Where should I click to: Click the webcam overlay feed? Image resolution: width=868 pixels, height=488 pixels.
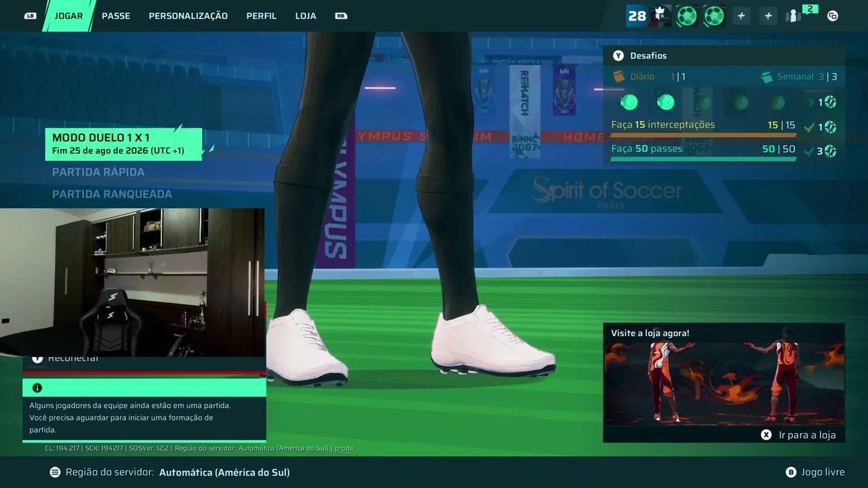[132, 283]
